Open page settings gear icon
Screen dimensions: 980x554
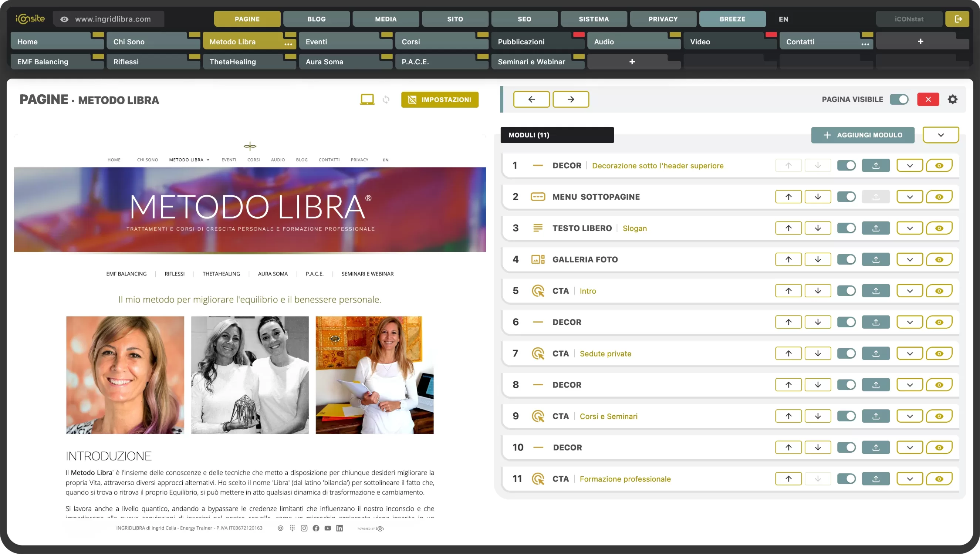pyautogui.click(x=953, y=99)
